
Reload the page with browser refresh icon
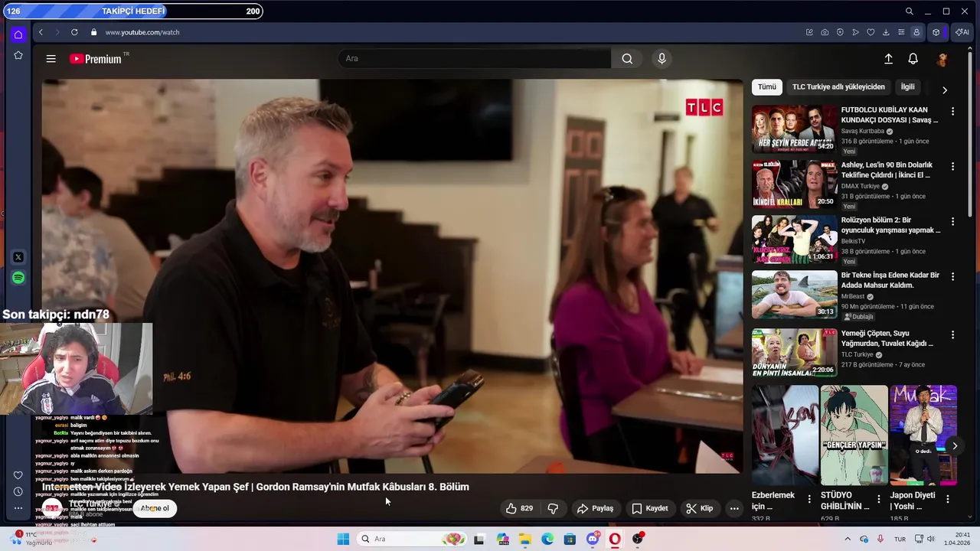coord(74,32)
